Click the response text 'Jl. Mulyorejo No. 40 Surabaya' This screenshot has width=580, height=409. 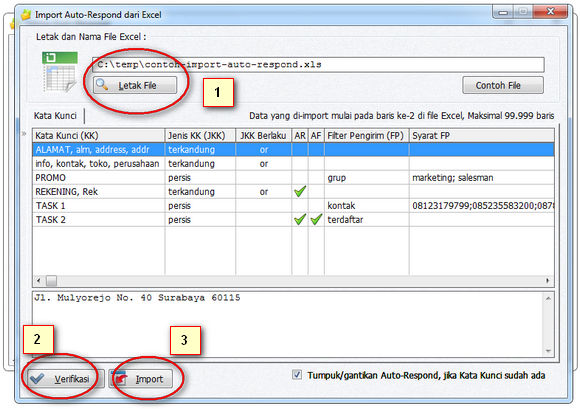121,298
